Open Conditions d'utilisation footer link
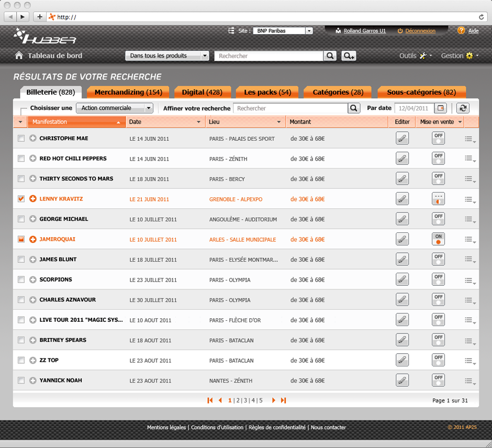Screen dimensions: 492x448 point(217,427)
